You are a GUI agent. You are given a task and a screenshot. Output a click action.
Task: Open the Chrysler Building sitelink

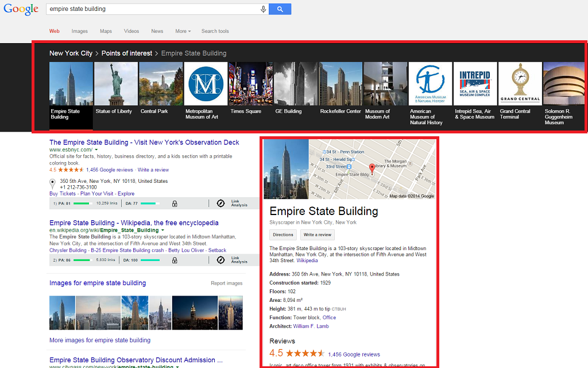click(68, 251)
